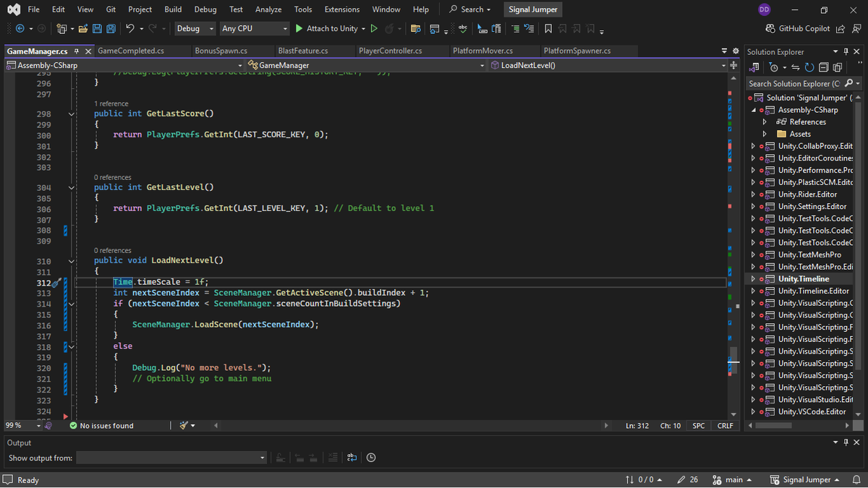Open the Show output from dropdown
Viewport: 868px width, 488px height.
(171, 458)
